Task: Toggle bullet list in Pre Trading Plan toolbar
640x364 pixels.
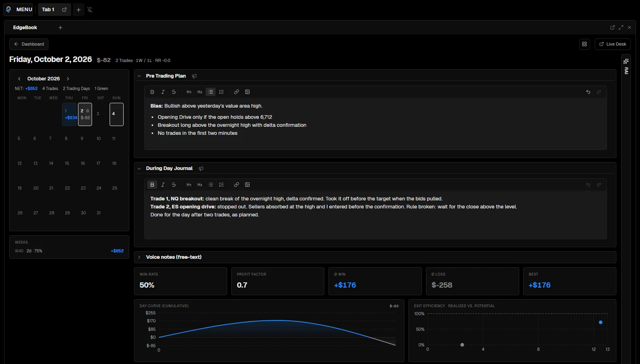Action: coord(210,92)
